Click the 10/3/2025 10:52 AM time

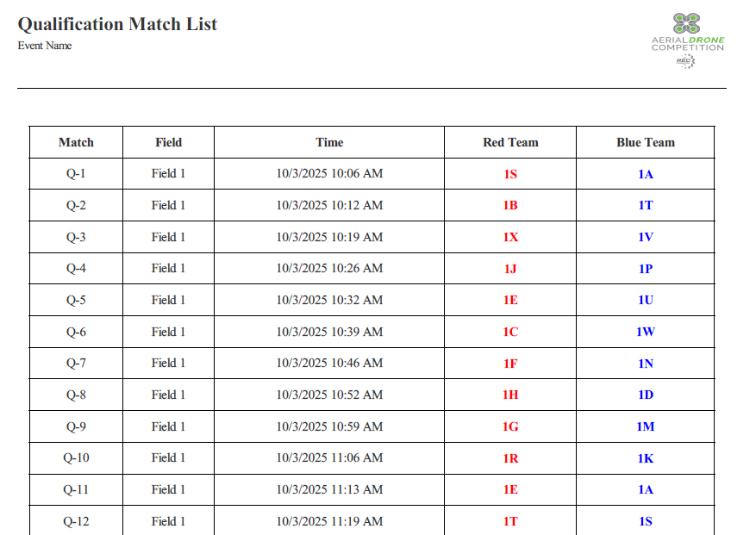(x=329, y=395)
